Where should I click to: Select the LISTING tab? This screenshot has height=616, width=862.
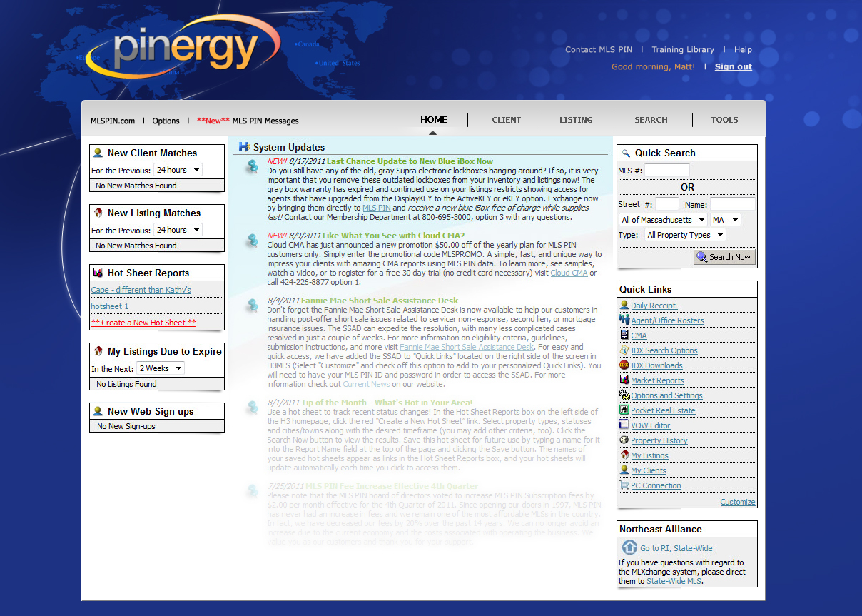576,120
